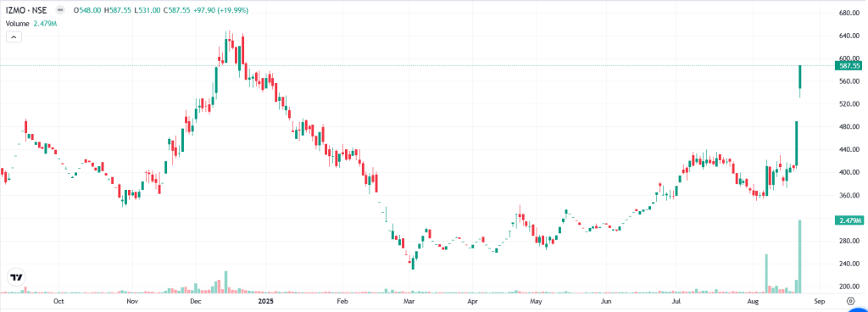Click the 440.00 price axis label

(x=849, y=150)
